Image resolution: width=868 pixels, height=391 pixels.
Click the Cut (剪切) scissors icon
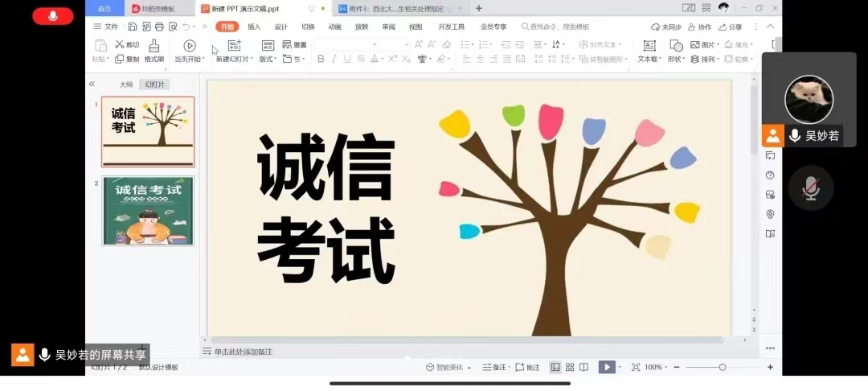tap(120, 45)
